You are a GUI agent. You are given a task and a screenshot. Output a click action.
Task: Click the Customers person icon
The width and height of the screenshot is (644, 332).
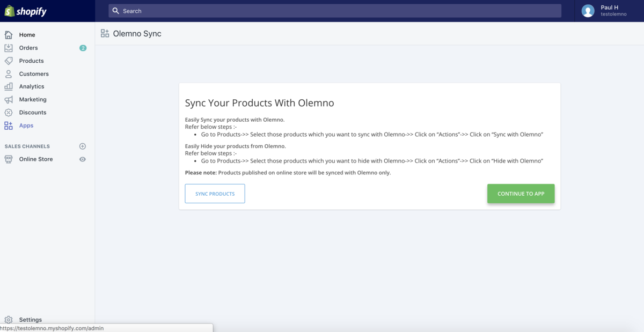(x=9, y=74)
